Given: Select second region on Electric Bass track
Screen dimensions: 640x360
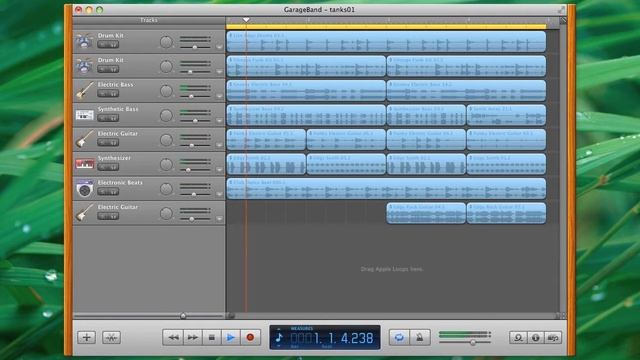Looking at the screenshot, I should coord(466,91).
